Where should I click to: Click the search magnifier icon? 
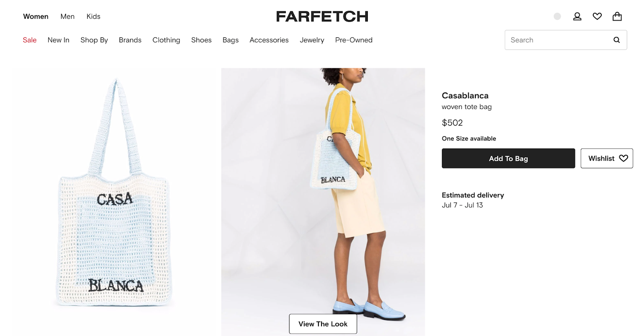point(617,40)
